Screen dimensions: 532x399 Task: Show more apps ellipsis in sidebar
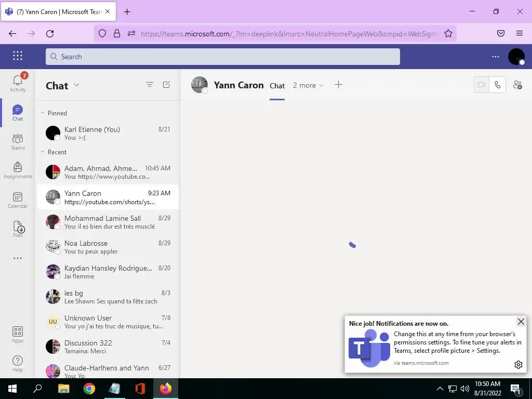coord(18,258)
